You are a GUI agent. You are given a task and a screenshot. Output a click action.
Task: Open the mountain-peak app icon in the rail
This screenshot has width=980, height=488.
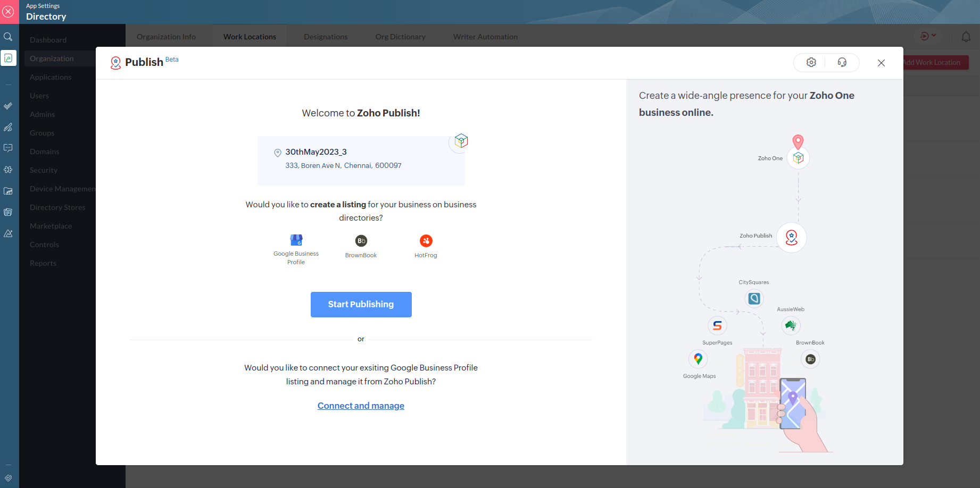click(x=9, y=233)
